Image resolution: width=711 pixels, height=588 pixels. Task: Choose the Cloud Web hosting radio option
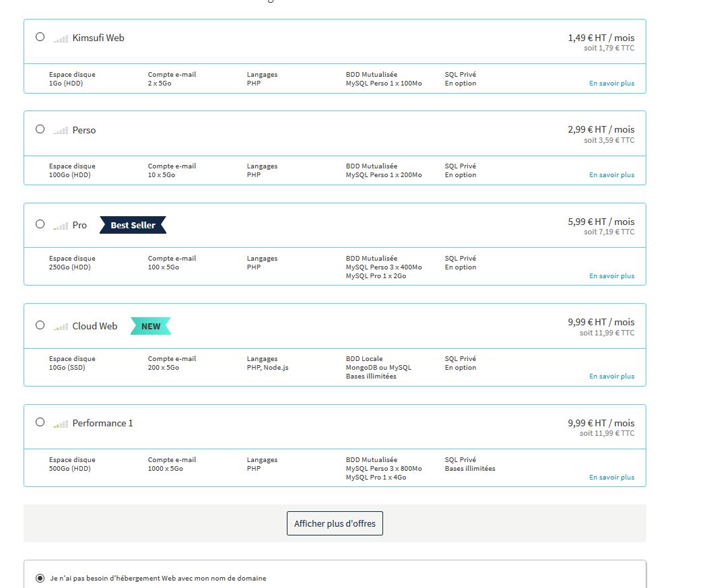[x=40, y=325]
